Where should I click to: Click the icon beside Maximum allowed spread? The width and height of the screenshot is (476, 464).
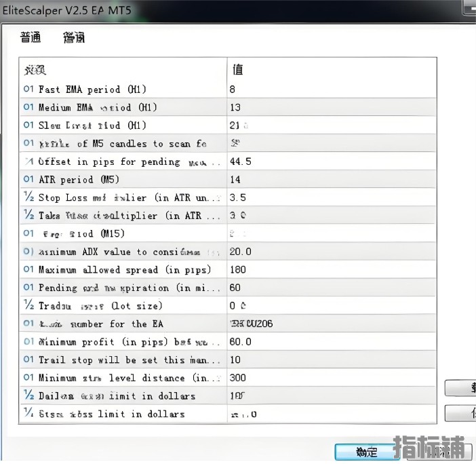point(28,269)
